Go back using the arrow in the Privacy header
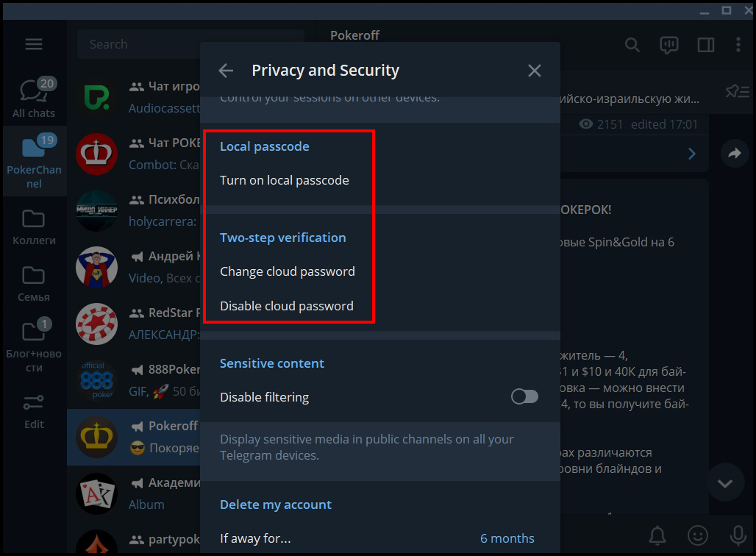756x556 pixels. (x=226, y=71)
